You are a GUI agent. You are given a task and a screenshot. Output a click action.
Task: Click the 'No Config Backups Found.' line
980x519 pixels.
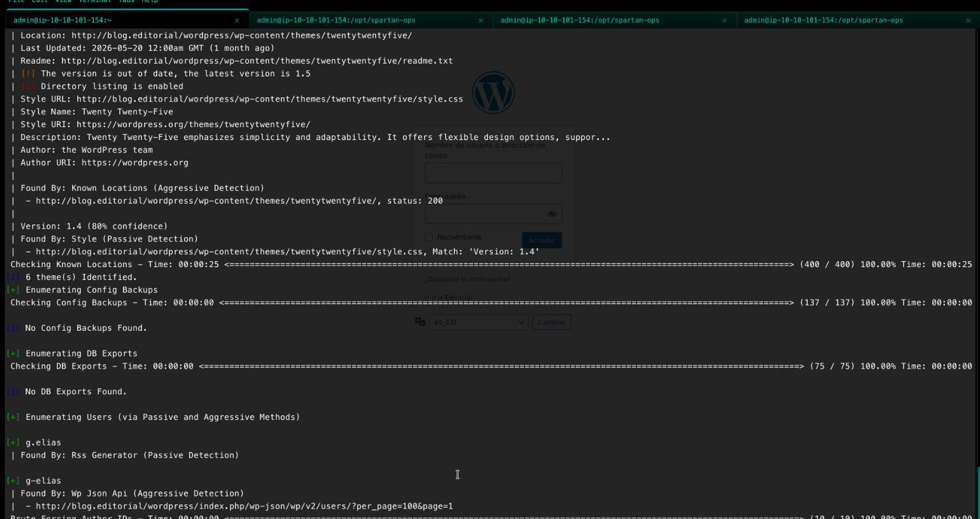(86, 328)
